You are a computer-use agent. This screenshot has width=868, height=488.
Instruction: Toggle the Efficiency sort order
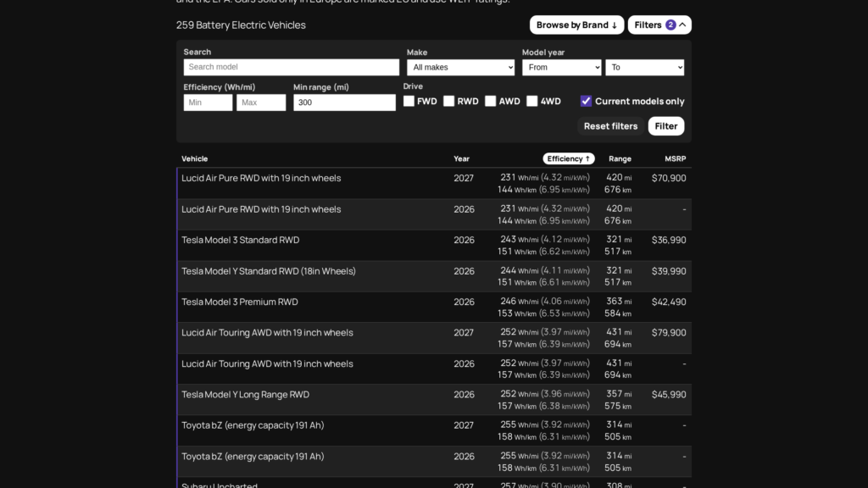(569, 158)
